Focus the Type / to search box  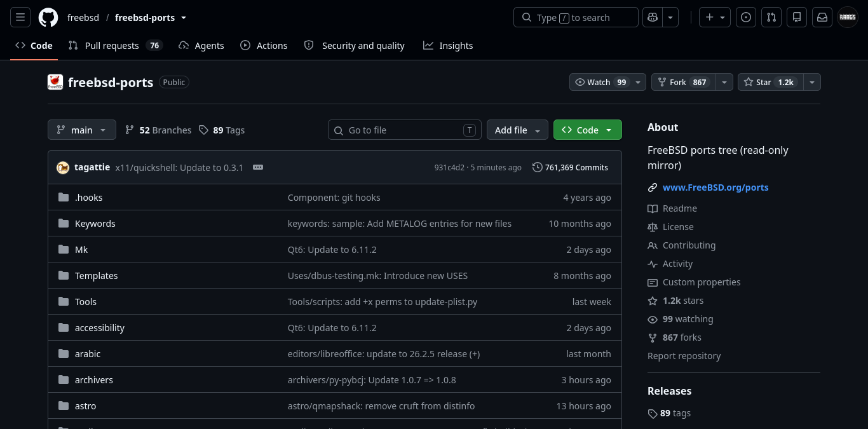click(x=576, y=17)
